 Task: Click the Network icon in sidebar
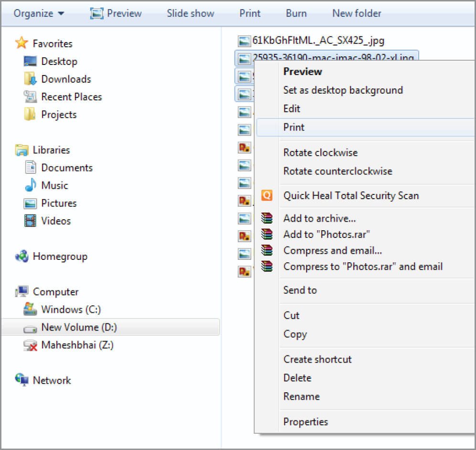[22, 380]
